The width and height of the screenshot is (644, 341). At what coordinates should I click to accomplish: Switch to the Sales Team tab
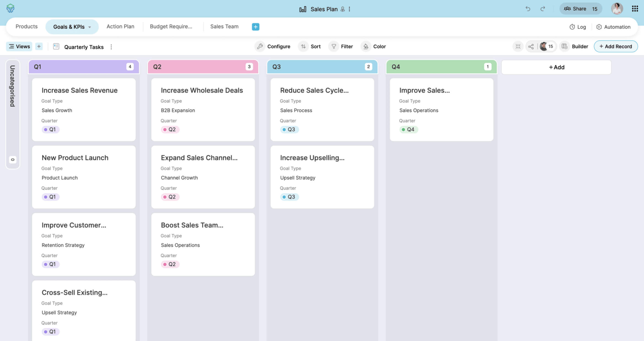pos(224,27)
